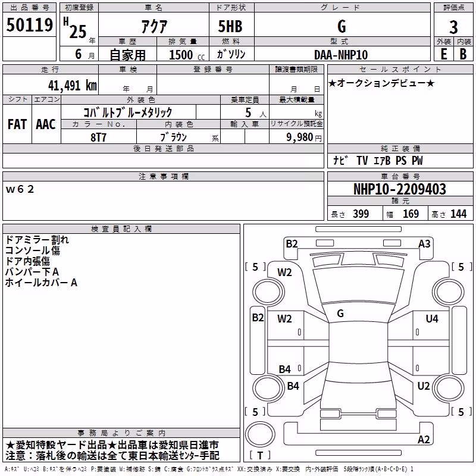Click the PS equipment entry

point(401,160)
